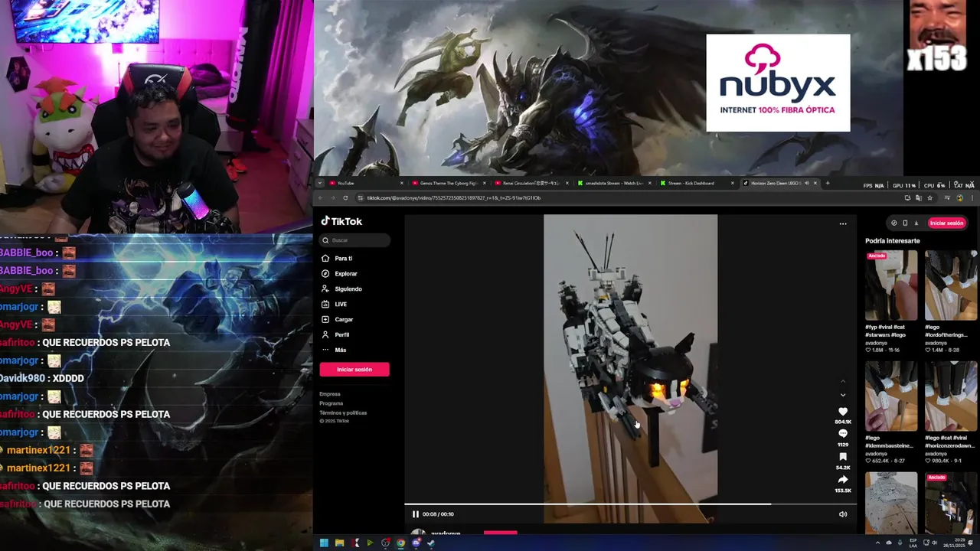Open the LIVE section
This screenshot has width=980, height=551.
(x=340, y=305)
